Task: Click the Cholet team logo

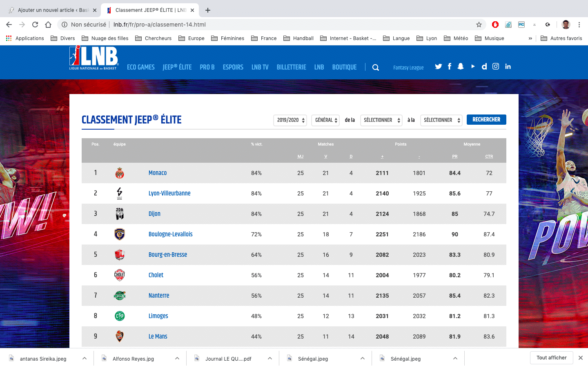Action: coord(120,275)
